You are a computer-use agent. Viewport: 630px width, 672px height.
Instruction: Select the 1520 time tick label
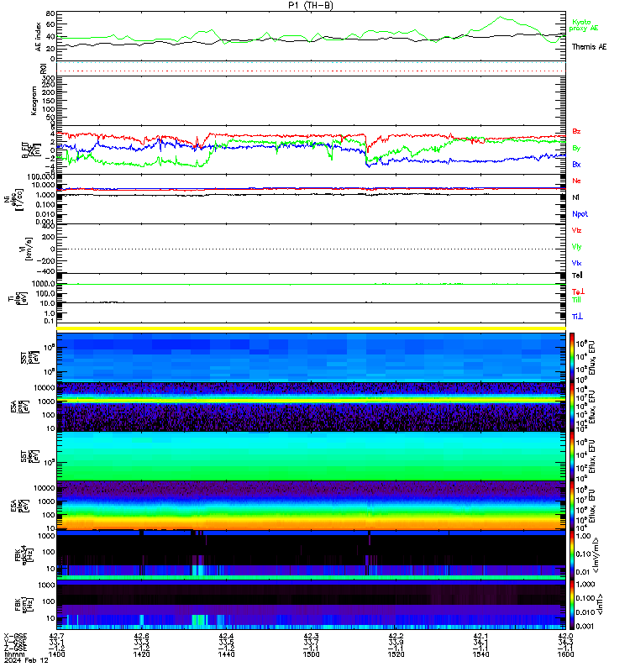click(396, 654)
